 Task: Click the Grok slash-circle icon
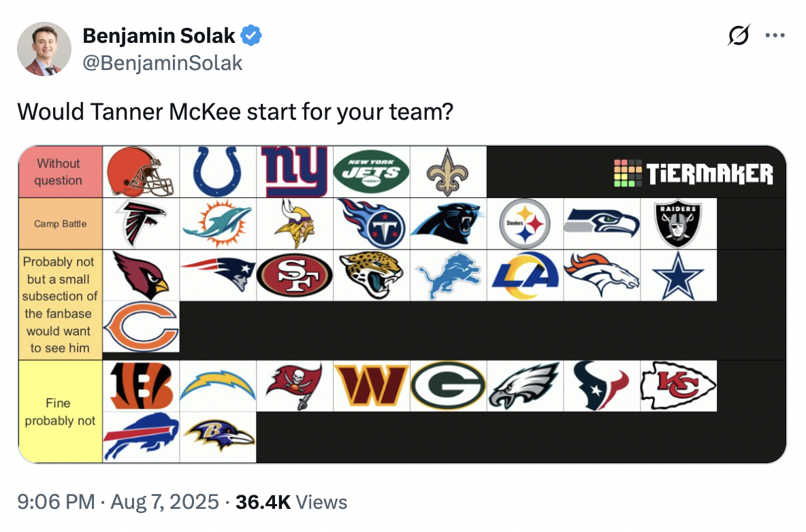pyautogui.click(x=739, y=35)
